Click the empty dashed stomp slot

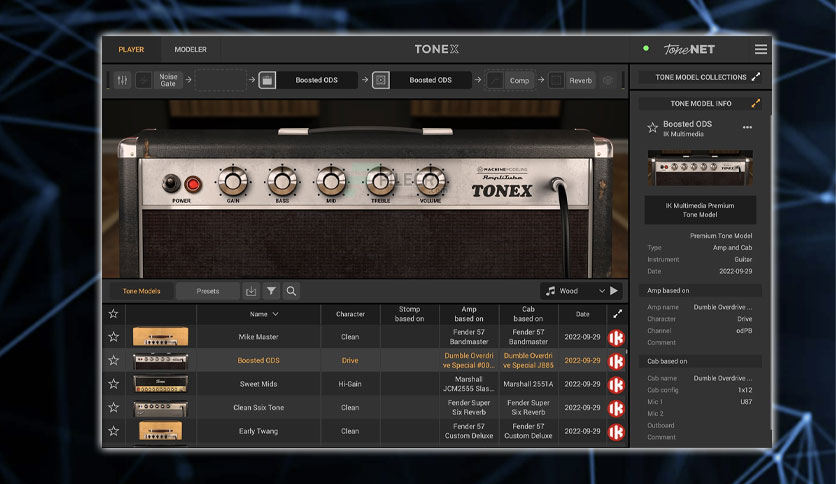(221, 80)
